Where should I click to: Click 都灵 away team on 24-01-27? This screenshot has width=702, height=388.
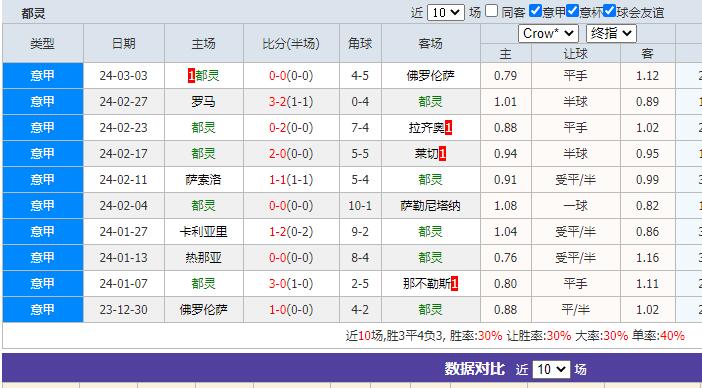click(x=431, y=231)
